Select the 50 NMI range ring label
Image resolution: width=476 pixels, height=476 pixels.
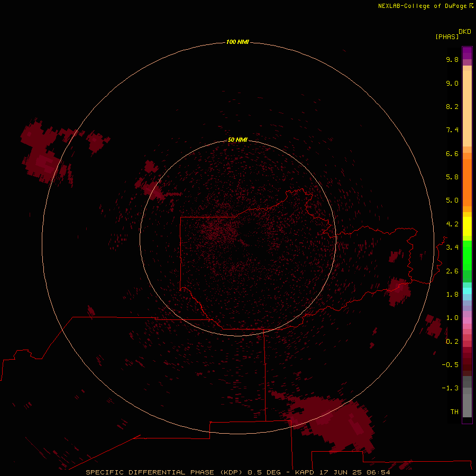[x=237, y=140]
